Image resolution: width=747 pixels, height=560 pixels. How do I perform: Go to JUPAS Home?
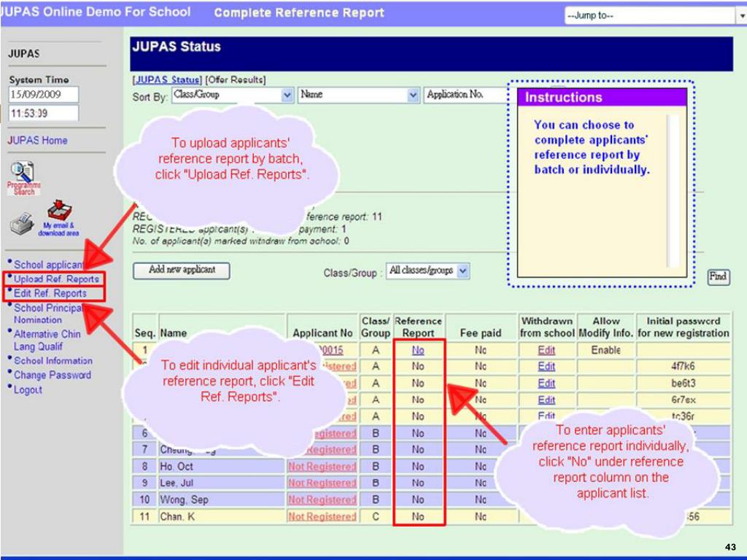[37, 141]
